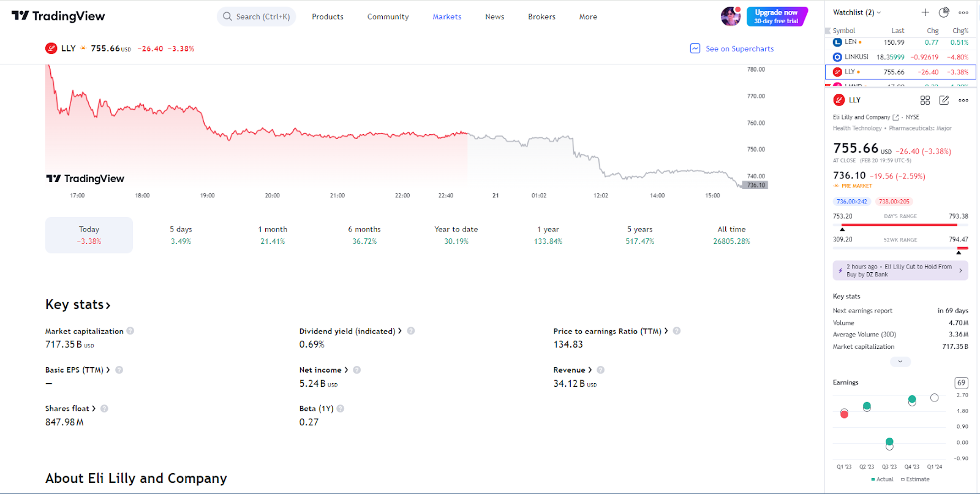Open the LLY details three-dot menu
The width and height of the screenshot is (980, 494).
[963, 100]
